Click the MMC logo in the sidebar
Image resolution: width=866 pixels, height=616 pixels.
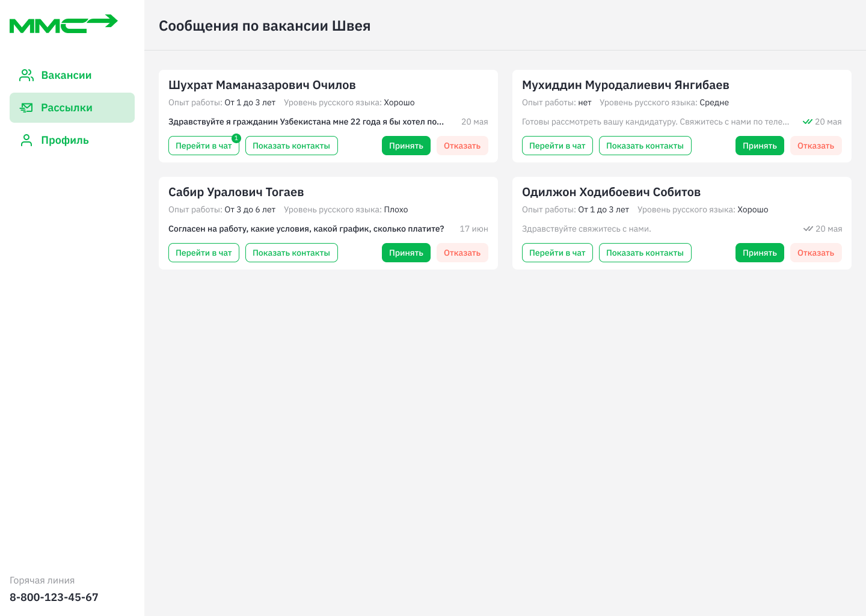[63, 24]
